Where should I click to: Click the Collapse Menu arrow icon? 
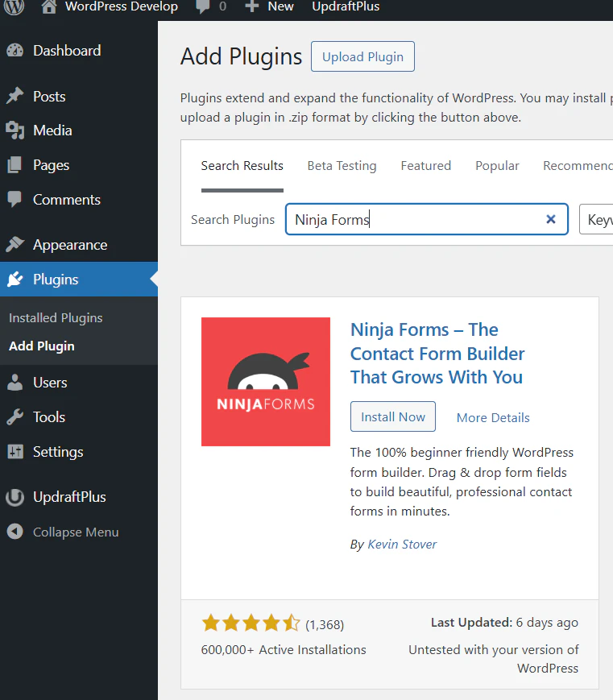click(x=15, y=532)
